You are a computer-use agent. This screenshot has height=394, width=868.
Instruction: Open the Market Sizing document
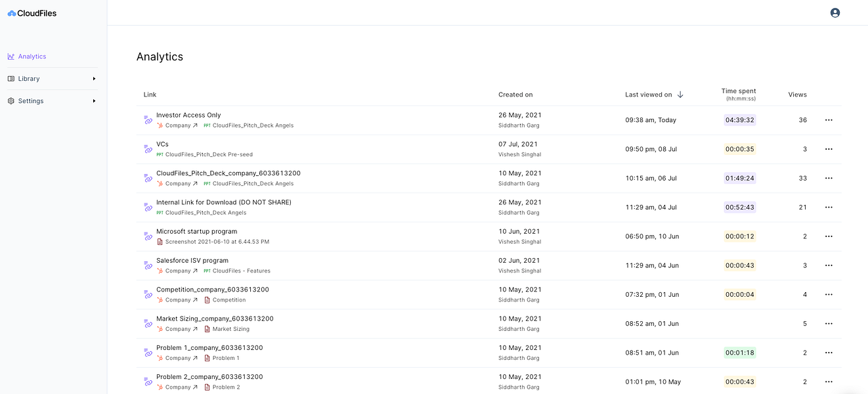[x=231, y=329]
